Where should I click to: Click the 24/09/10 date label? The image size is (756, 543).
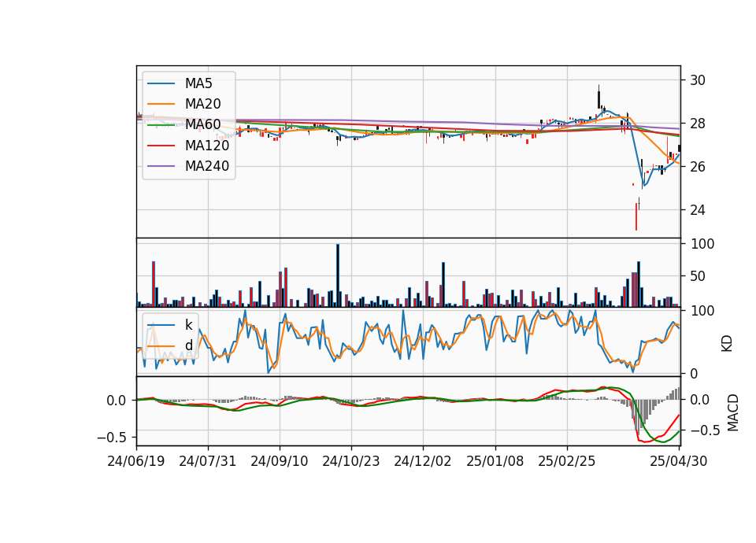click(279, 461)
